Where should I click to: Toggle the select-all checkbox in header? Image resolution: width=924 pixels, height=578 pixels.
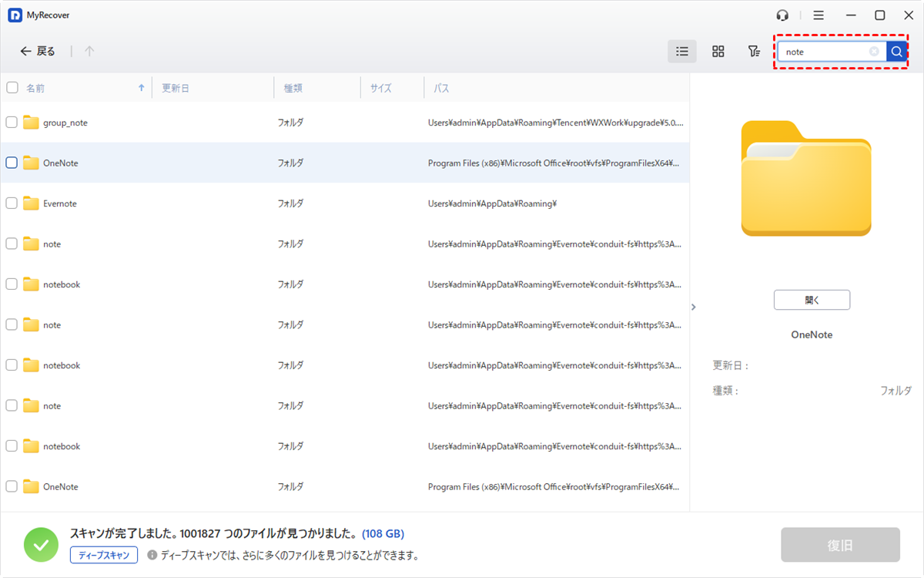(x=12, y=88)
